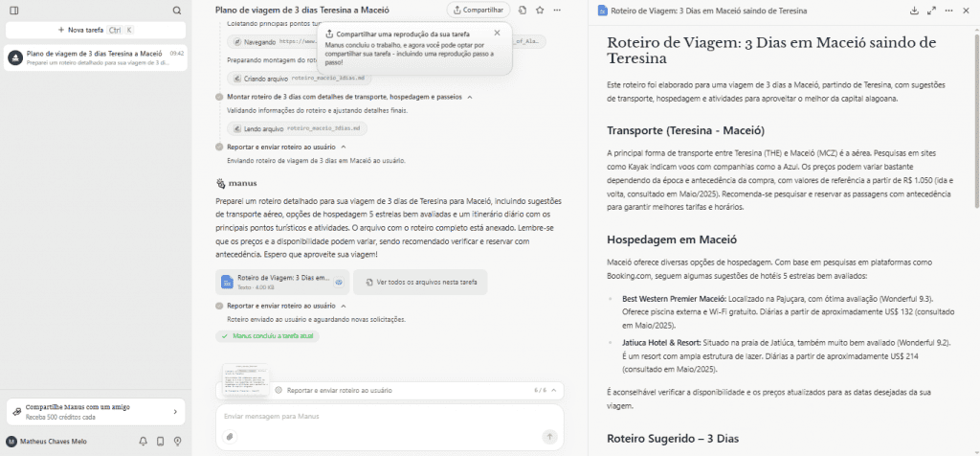The height and width of the screenshot is (456, 980).
Task: Click the Jatiuca Hotel & Resort text
Action: point(661,343)
